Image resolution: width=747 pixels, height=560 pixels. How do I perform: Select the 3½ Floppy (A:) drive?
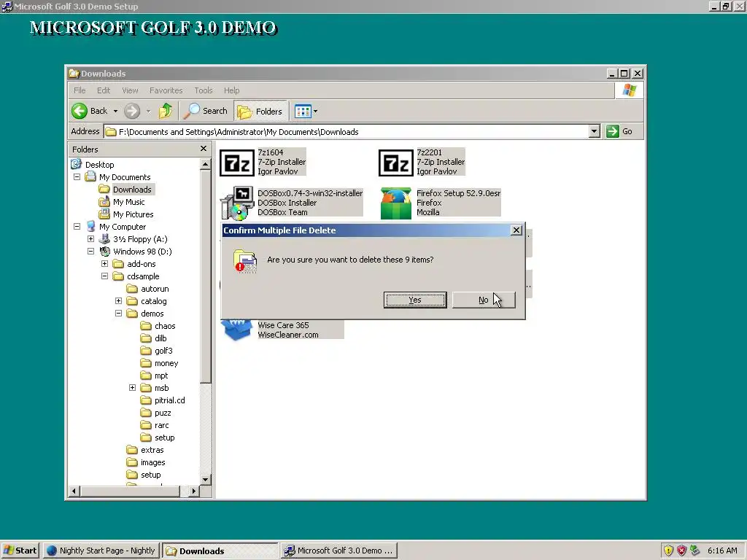[x=140, y=239]
